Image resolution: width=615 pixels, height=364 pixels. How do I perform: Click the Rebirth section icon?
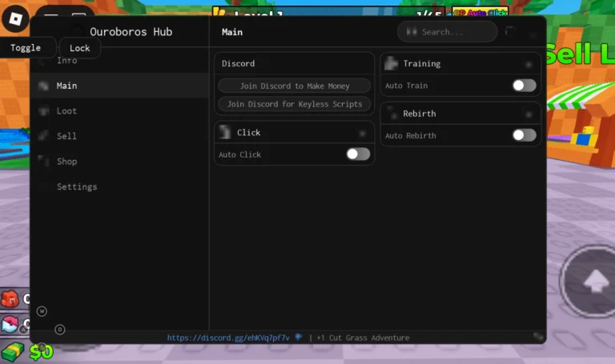point(392,113)
